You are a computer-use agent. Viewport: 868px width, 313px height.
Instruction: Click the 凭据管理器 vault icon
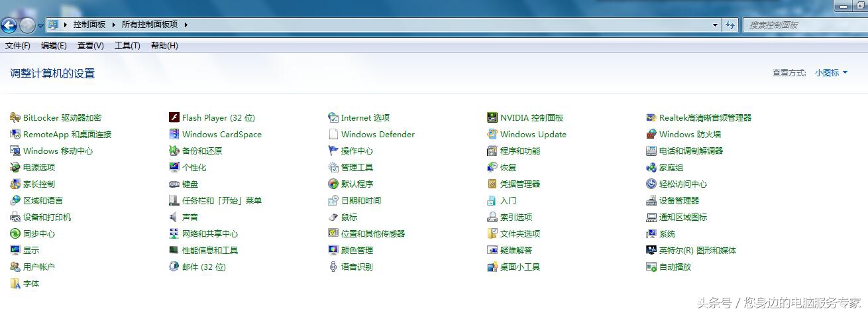tap(492, 184)
